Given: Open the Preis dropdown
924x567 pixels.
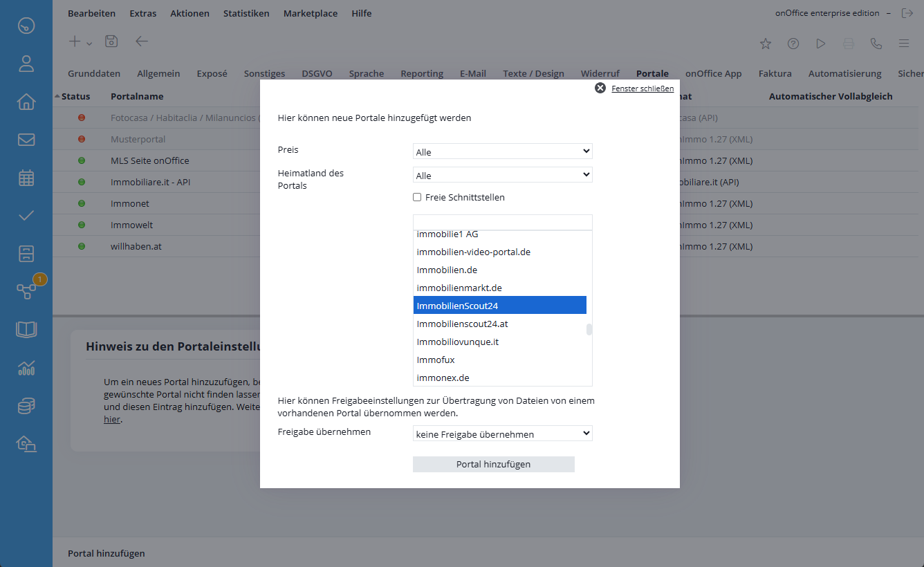Looking at the screenshot, I should [502, 151].
